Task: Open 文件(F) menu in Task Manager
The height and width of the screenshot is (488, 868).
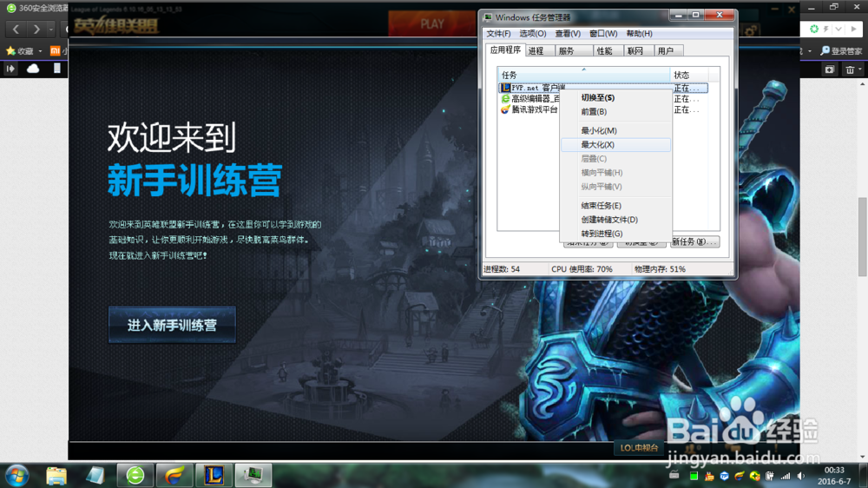Action: 498,33
